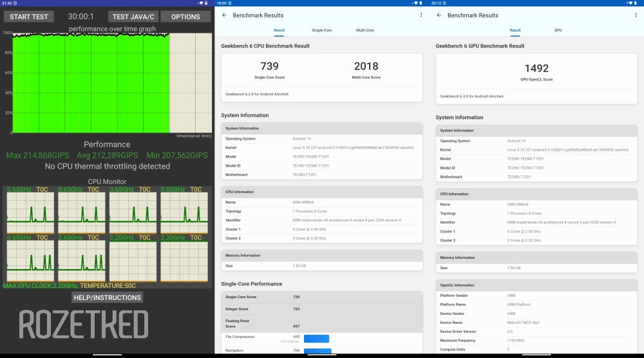Select Result tab on CPU benchmark screen
Viewport: 644px width, 358px height.
pos(279,30)
